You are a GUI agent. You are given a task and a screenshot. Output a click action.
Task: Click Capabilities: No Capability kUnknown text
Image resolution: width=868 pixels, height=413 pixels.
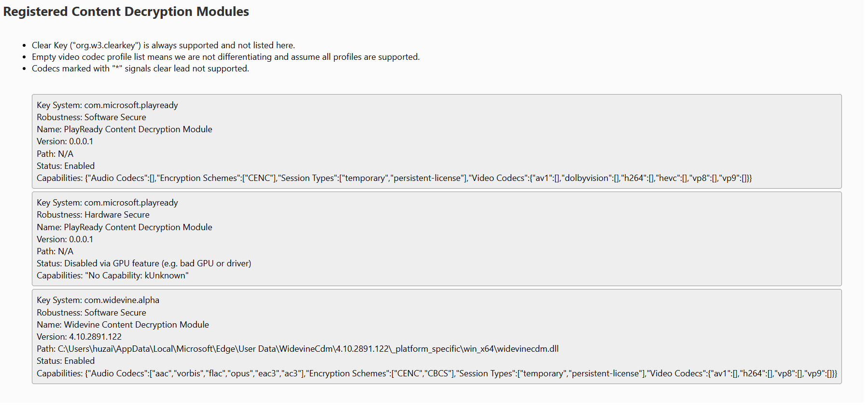click(x=112, y=275)
